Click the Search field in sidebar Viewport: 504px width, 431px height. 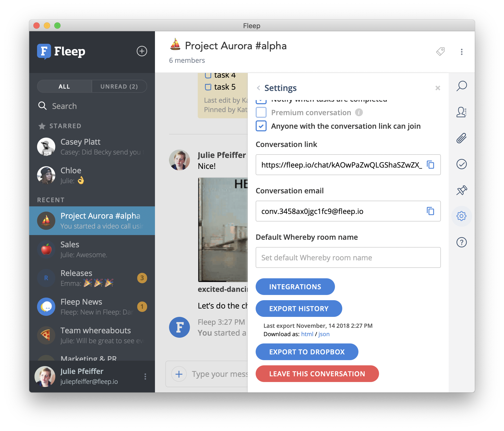click(92, 106)
